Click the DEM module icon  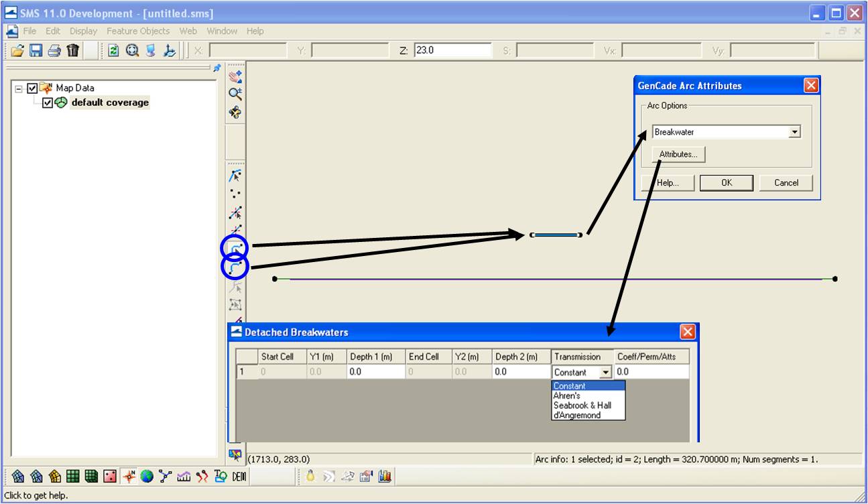239,477
